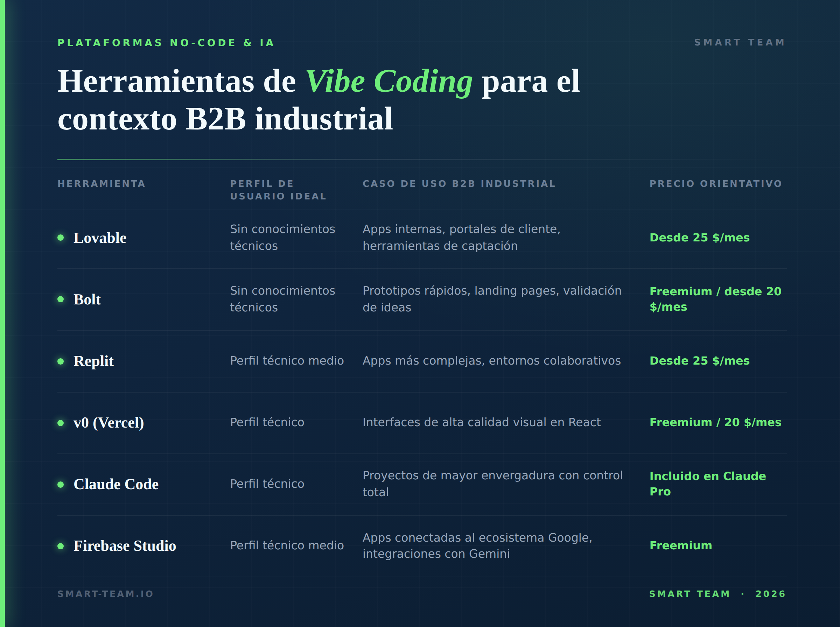
Task: Click 'Freemium / desde 20 $/mes' price
Action: tap(715, 299)
